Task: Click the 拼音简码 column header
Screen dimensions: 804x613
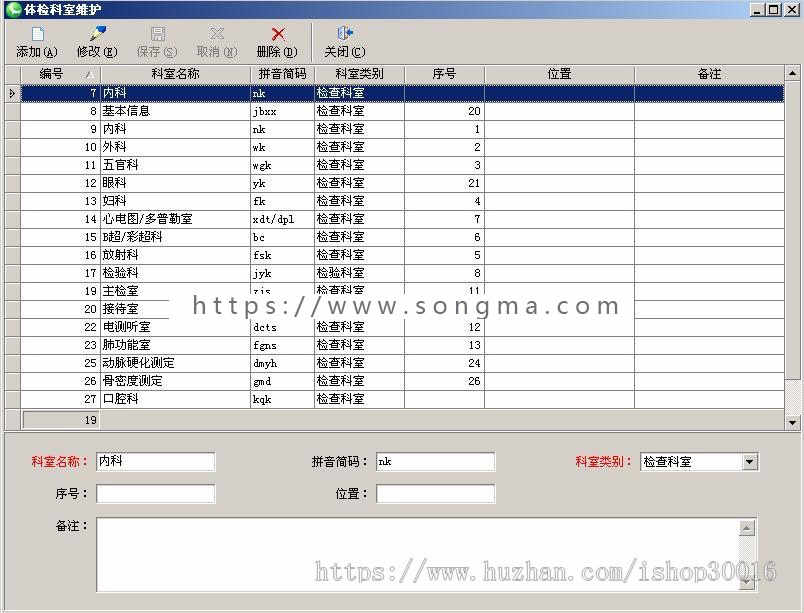Action: pos(283,74)
